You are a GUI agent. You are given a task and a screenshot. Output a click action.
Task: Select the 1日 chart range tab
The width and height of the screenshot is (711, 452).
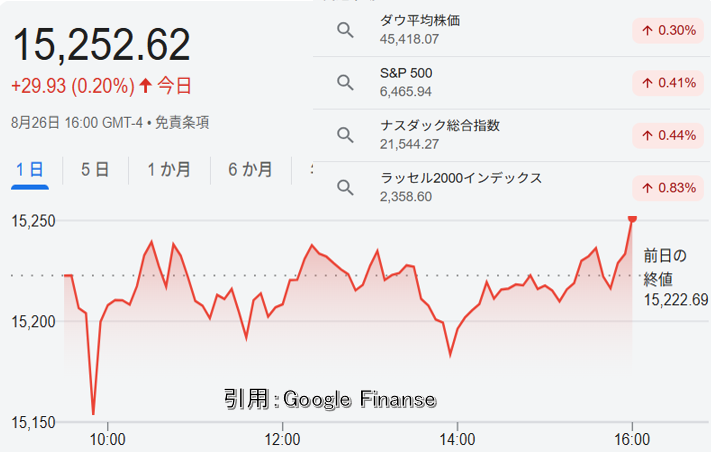coord(30,170)
